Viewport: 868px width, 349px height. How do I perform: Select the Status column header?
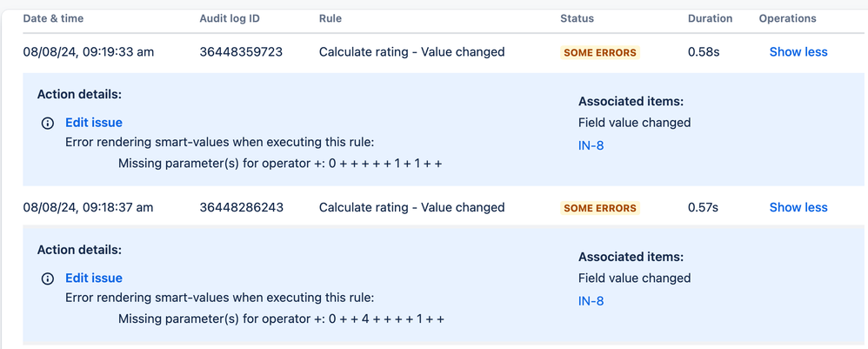click(x=577, y=18)
